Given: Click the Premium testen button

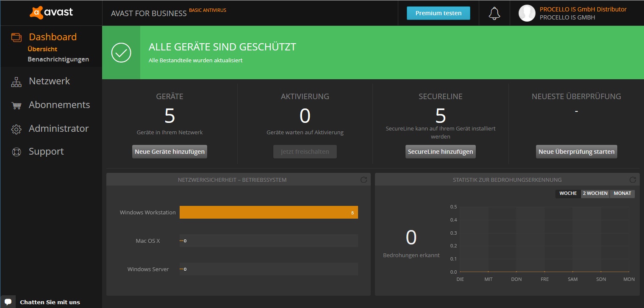Looking at the screenshot, I should (x=438, y=13).
